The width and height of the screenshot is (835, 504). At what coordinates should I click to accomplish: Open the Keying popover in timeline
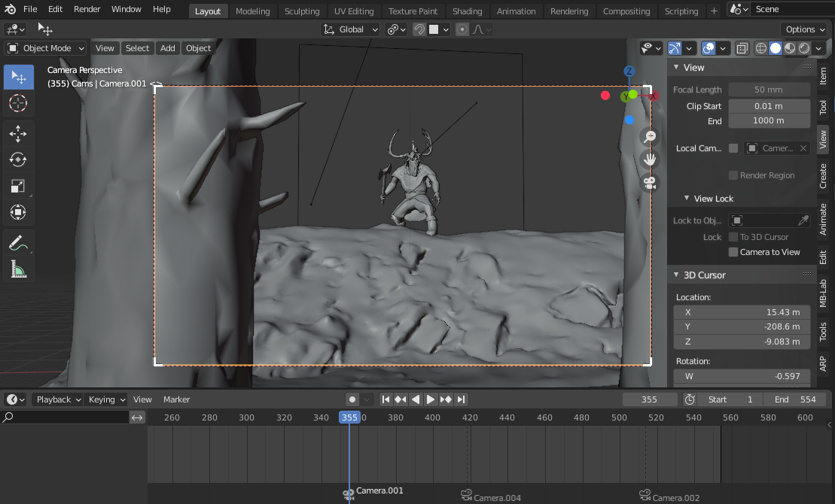[105, 399]
